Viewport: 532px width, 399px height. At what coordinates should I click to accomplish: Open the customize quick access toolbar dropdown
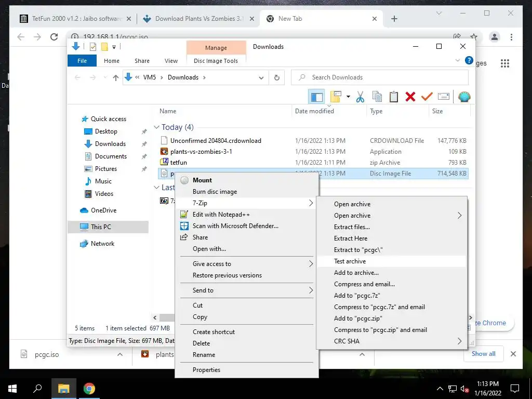pos(114,47)
